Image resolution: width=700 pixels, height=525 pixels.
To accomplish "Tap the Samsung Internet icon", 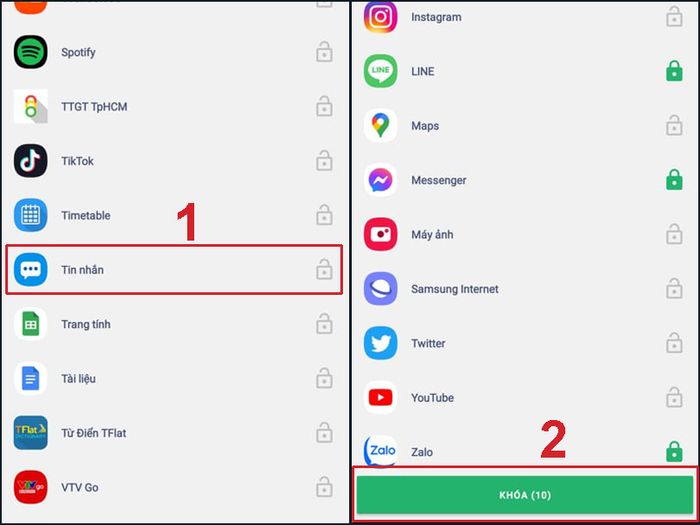I will point(380,289).
